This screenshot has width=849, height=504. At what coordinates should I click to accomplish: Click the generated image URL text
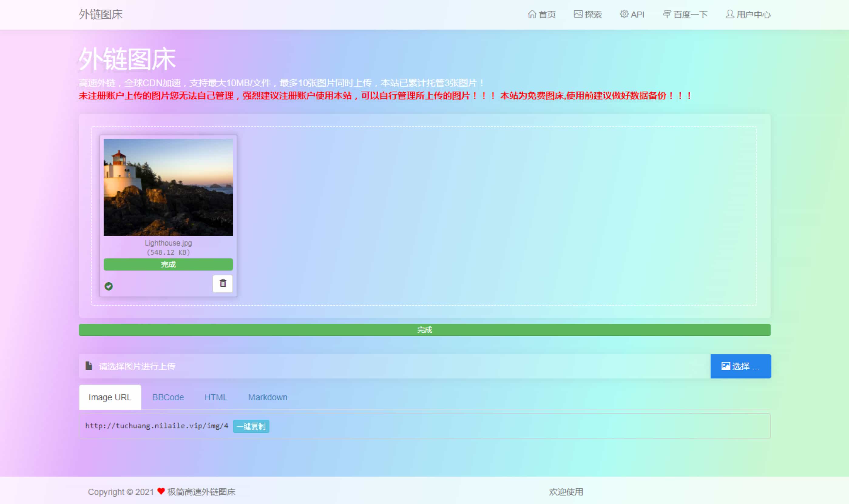point(157,426)
